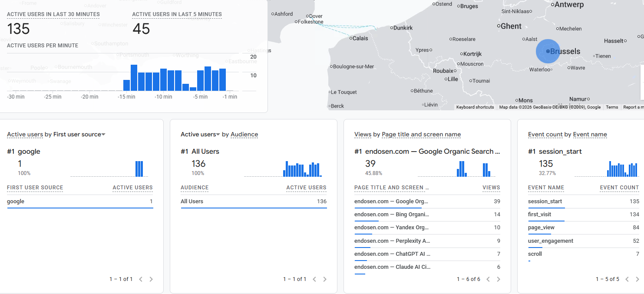Select the 'endosen.com — ChatGPT AI...' row
The height and width of the screenshot is (294, 644).
point(427,254)
